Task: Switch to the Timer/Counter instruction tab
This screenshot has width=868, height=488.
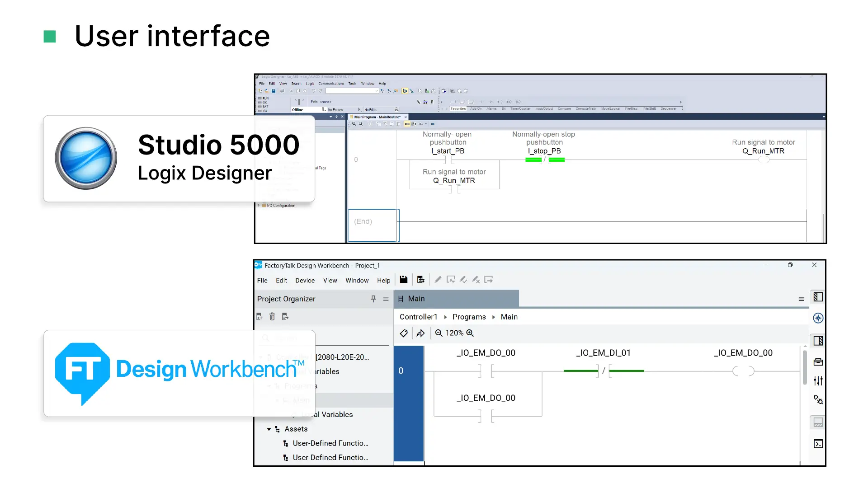Action: coord(520,109)
